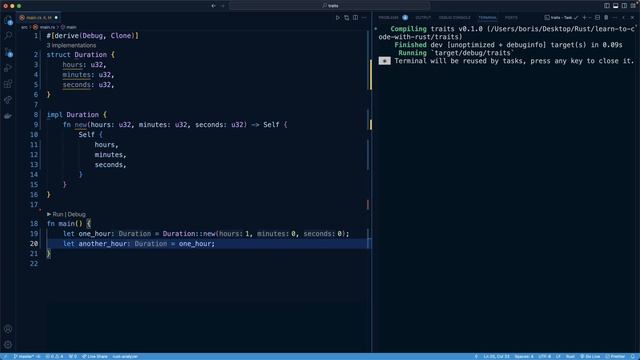This screenshot has width=640, height=360.
Task: Click 'fn new' function name on line 9
Action: [80, 124]
